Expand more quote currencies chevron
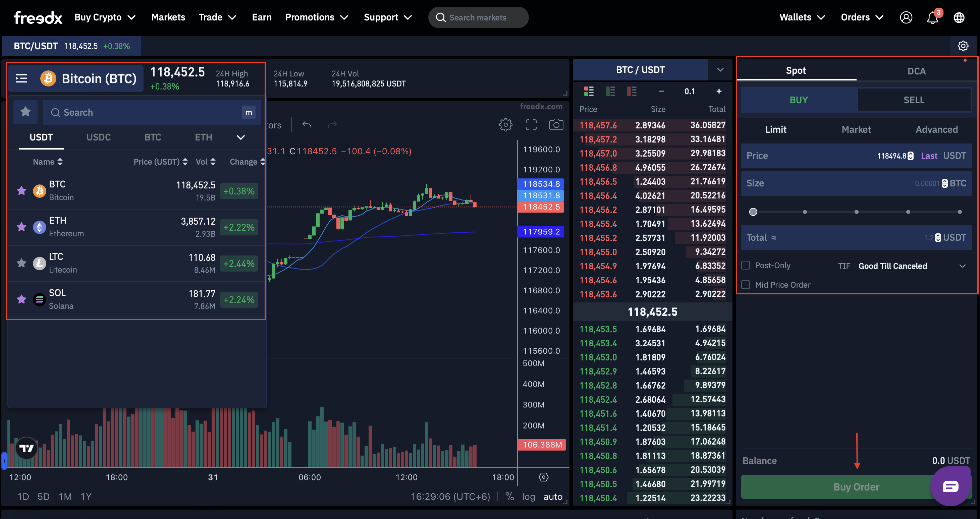This screenshot has height=519, width=980. click(241, 137)
